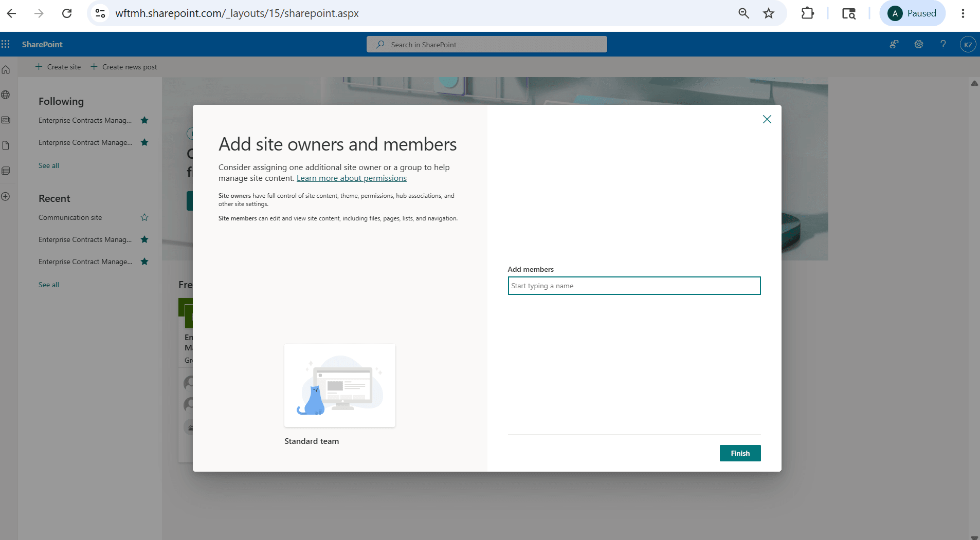The height and width of the screenshot is (540, 980).
Task: Go to the SharePoint home icon in sidebar
Action: (6, 69)
